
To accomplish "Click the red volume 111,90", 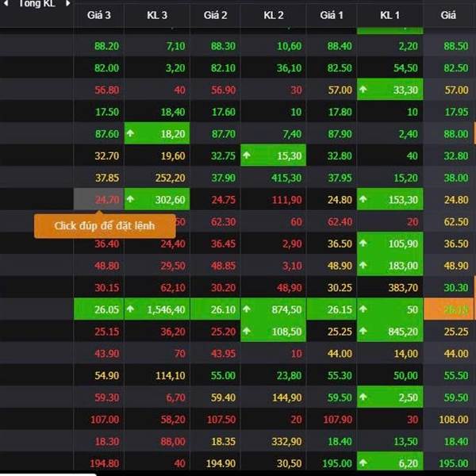I will pyautogui.click(x=273, y=199).
